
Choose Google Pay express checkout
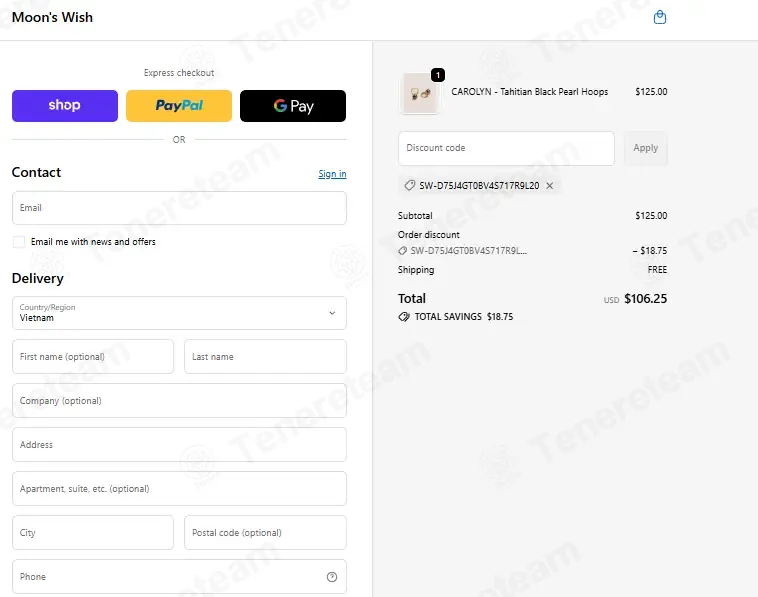pos(293,106)
